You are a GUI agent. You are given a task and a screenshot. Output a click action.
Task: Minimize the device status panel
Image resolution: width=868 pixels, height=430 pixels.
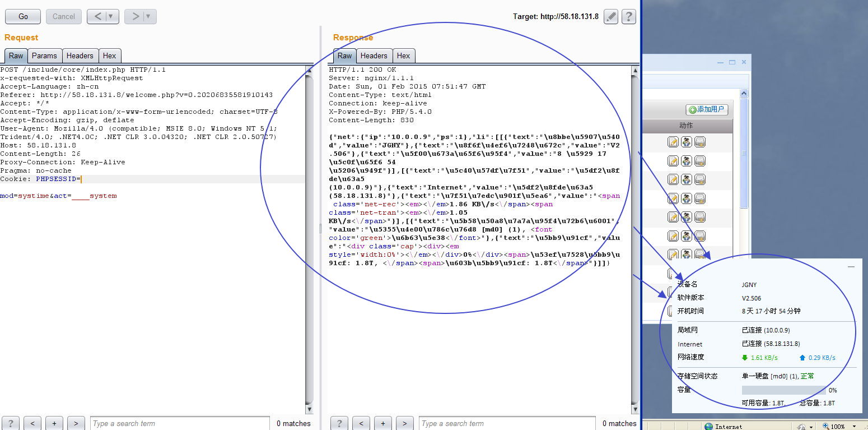point(851,267)
